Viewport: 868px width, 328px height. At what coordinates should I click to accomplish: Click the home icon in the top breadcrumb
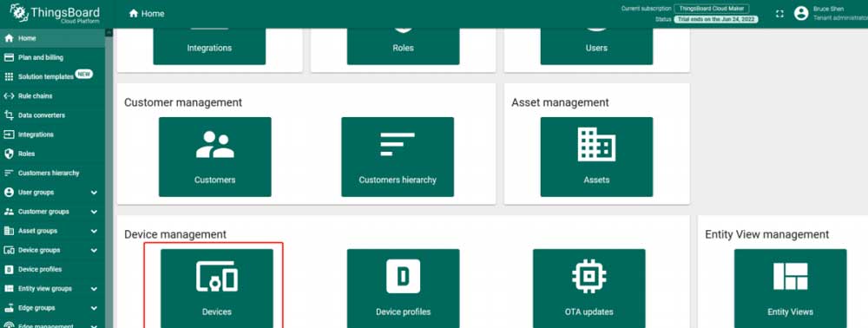[x=134, y=13]
